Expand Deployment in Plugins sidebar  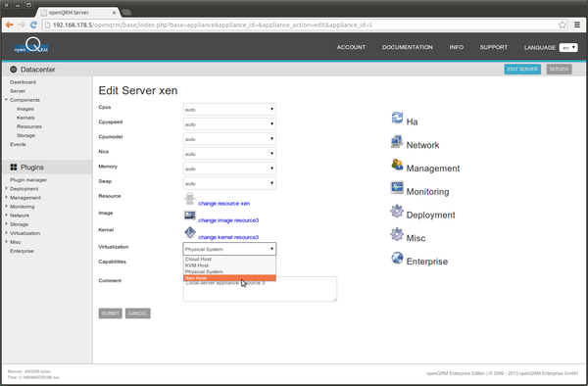pyautogui.click(x=6, y=188)
